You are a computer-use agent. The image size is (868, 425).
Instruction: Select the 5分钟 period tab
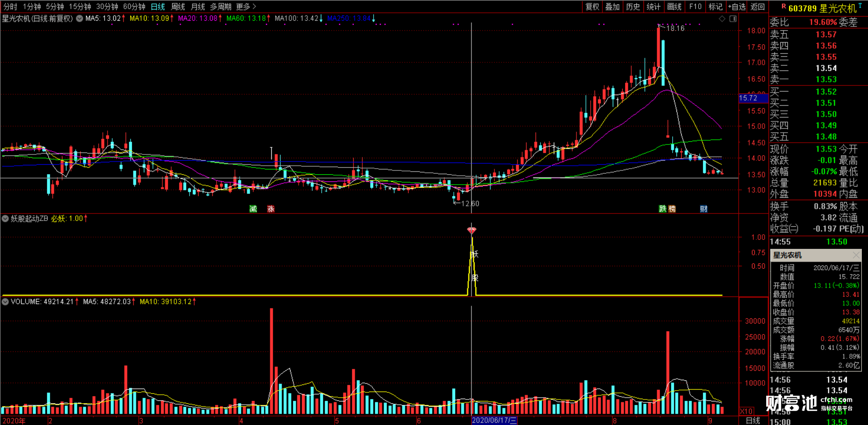pos(55,7)
